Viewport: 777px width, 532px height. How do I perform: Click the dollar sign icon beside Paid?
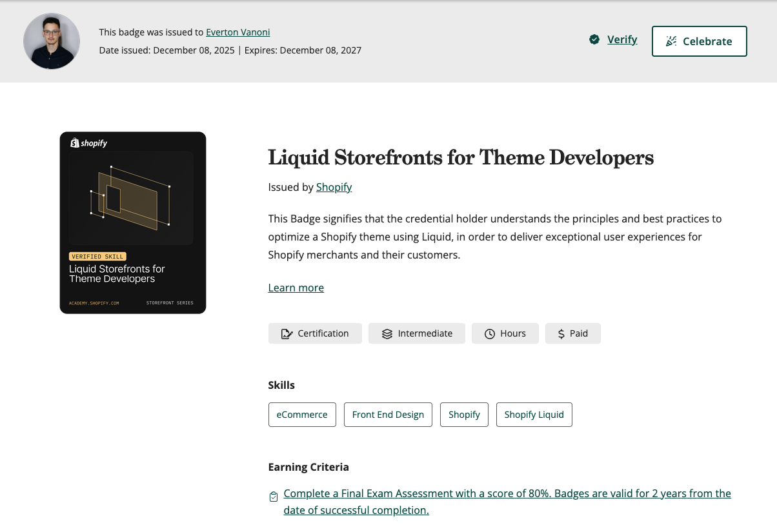coord(560,333)
